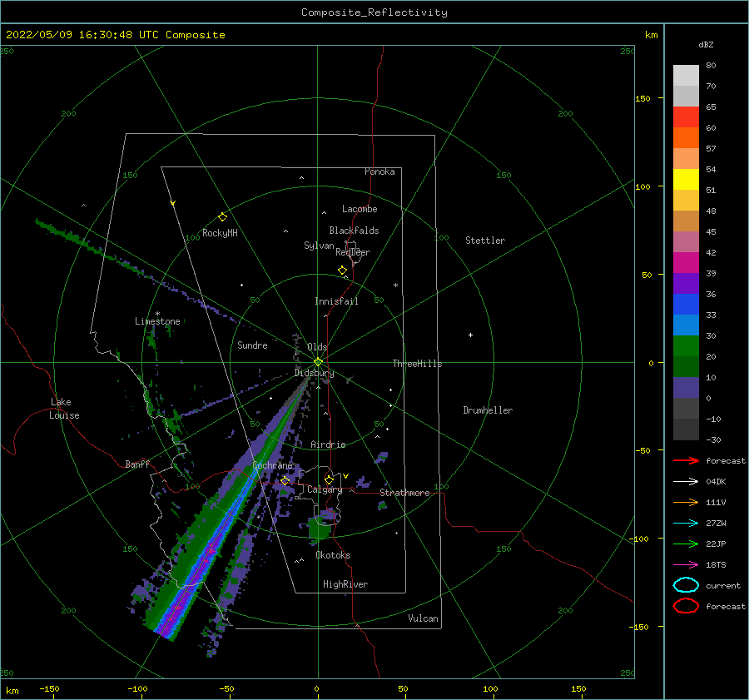Click the Airdrie town label
This screenshot has width=749, height=700.
coord(328,444)
